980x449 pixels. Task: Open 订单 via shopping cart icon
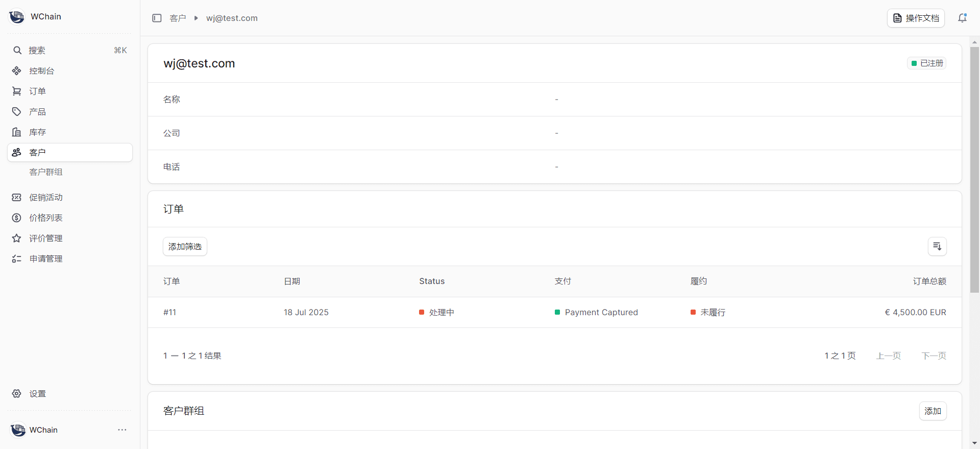coord(17,91)
